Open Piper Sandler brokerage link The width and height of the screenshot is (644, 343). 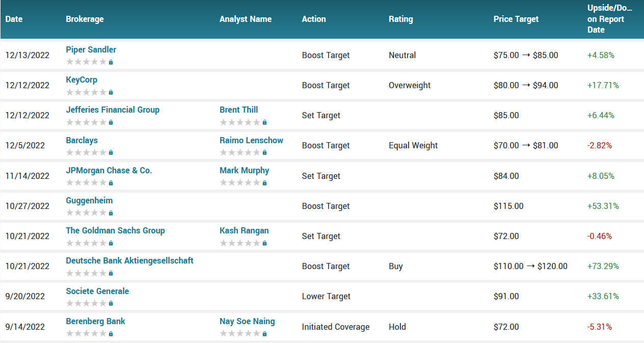point(91,49)
